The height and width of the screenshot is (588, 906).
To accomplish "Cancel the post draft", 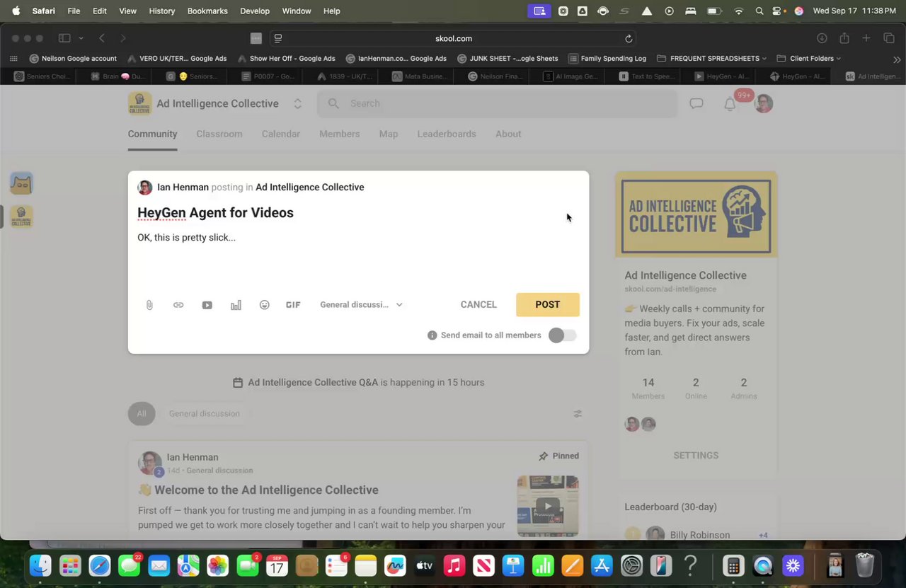I will point(478,304).
